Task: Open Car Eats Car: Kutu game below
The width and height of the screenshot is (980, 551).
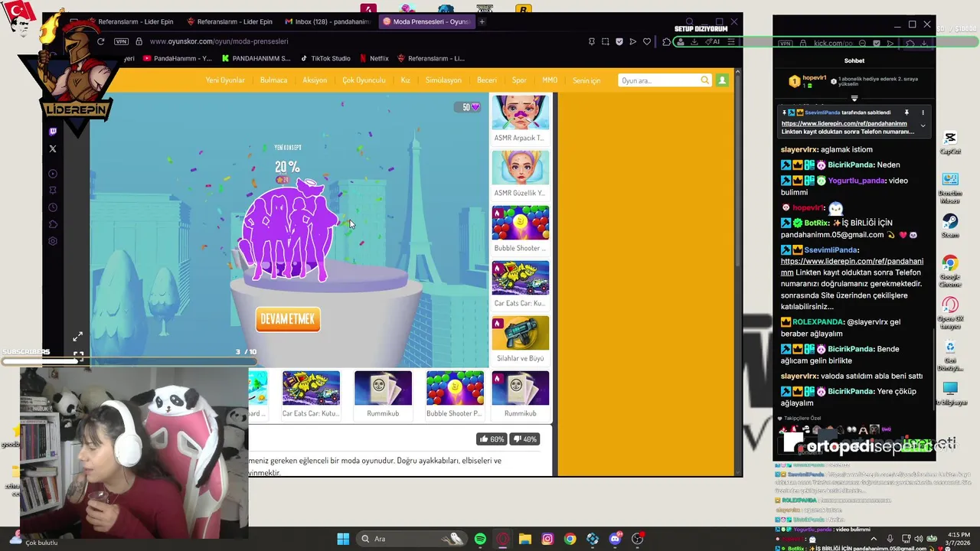Action: 311,389
